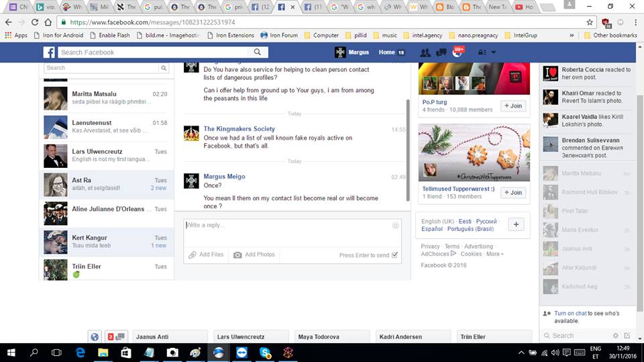
Task: Open the Chrome menu three dots
Action: pos(635,22)
